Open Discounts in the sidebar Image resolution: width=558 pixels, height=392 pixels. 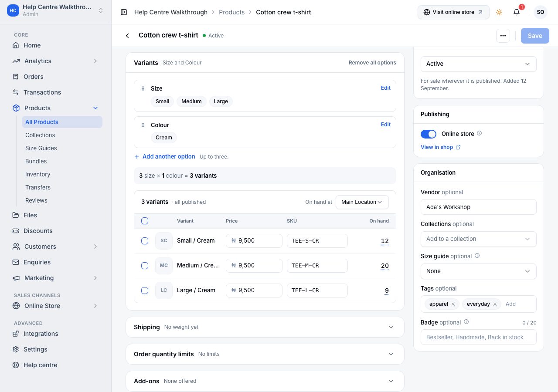[x=56, y=231]
